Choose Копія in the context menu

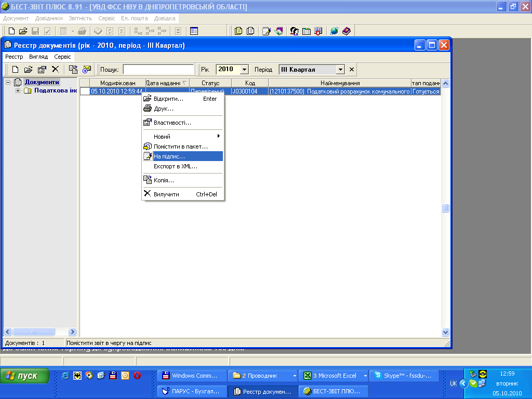point(183,180)
